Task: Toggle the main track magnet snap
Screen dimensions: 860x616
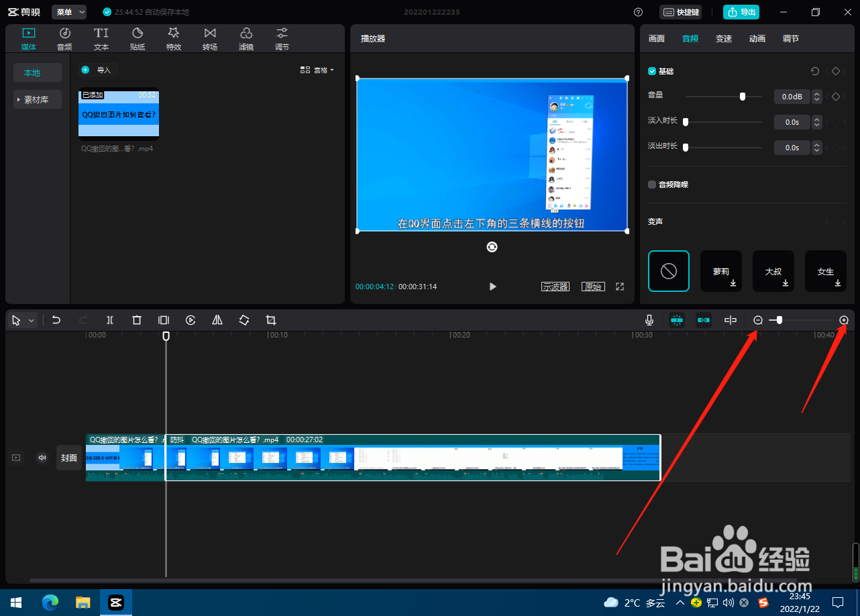Action: click(x=677, y=320)
